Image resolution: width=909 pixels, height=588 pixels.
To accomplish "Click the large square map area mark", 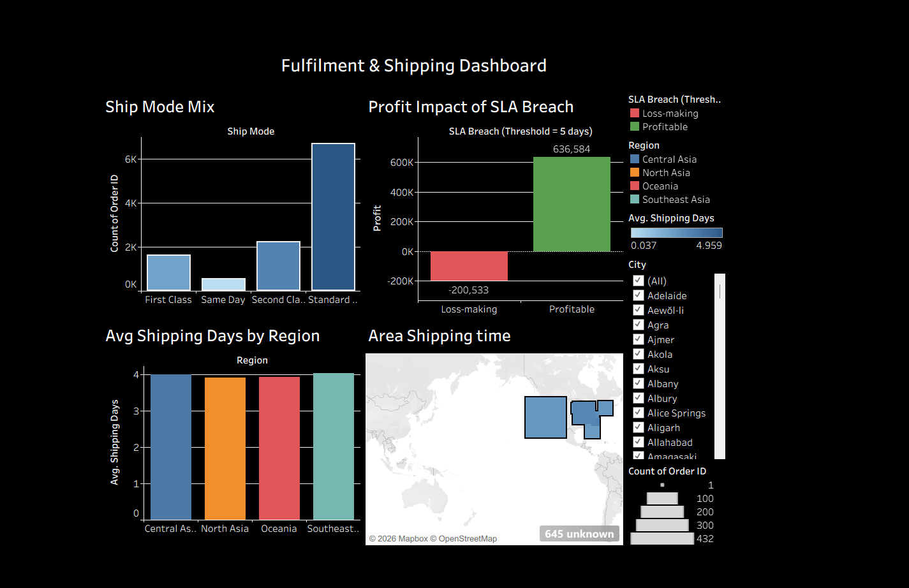I will [x=545, y=417].
